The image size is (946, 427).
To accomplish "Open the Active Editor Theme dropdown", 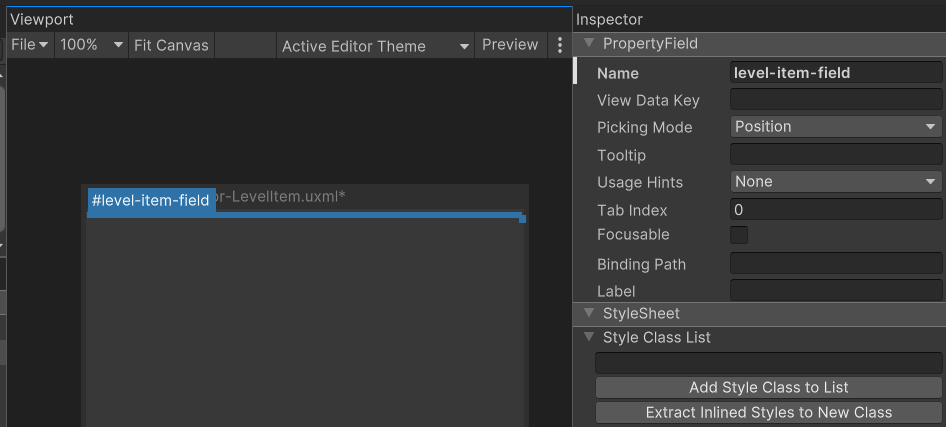I will point(375,46).
